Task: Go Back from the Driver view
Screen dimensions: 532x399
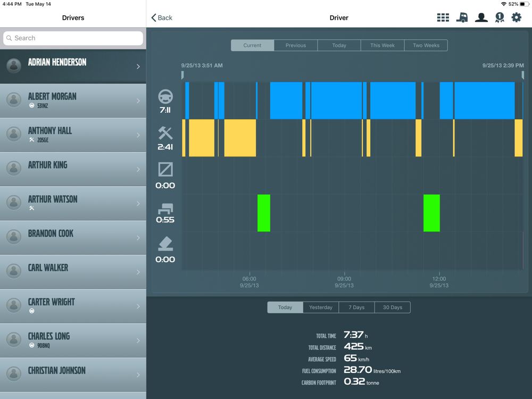Action: click(162, 18)
